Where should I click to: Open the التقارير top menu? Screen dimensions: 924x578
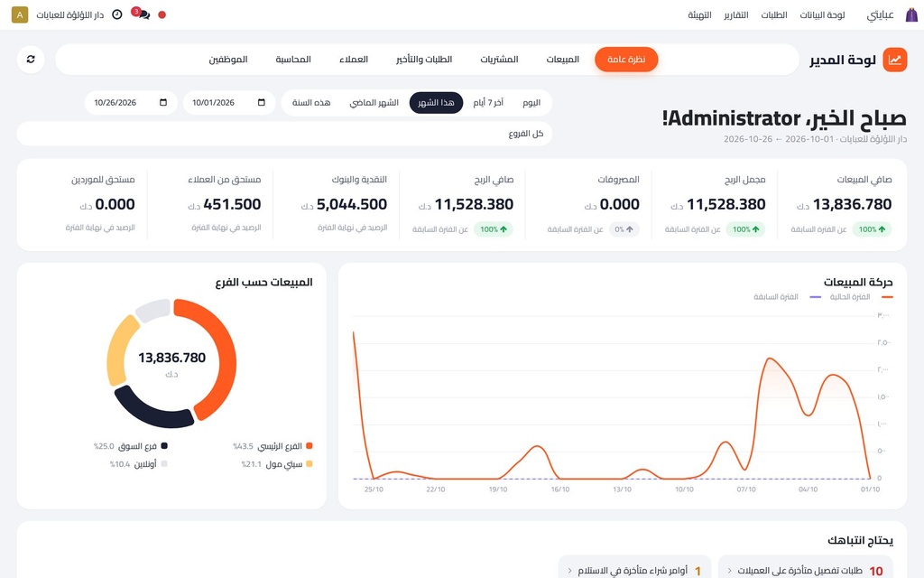coord(736,14)
